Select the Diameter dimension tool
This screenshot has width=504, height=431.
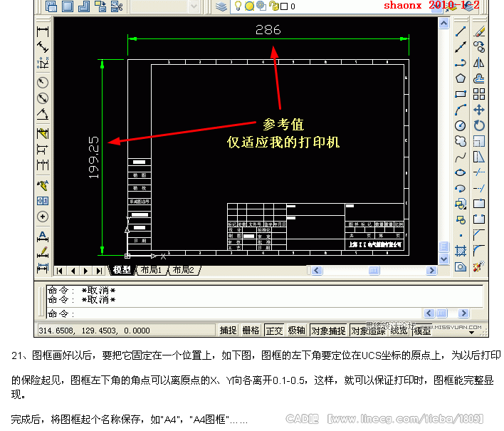[43, 98]
